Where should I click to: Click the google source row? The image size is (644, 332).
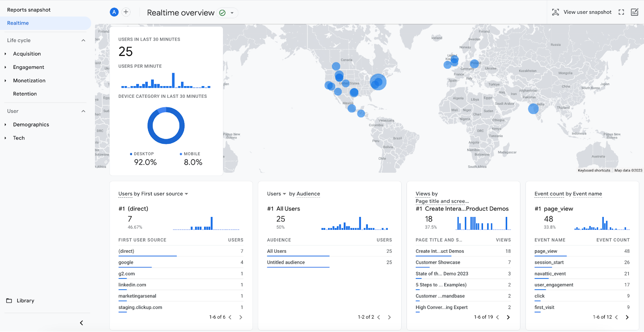point(181,262)
